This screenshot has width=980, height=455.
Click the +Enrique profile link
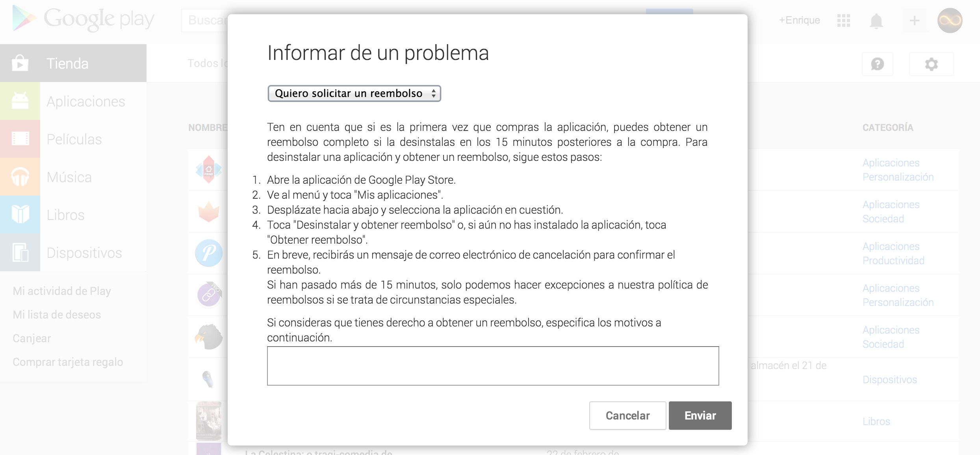click(x=799, y=21)
